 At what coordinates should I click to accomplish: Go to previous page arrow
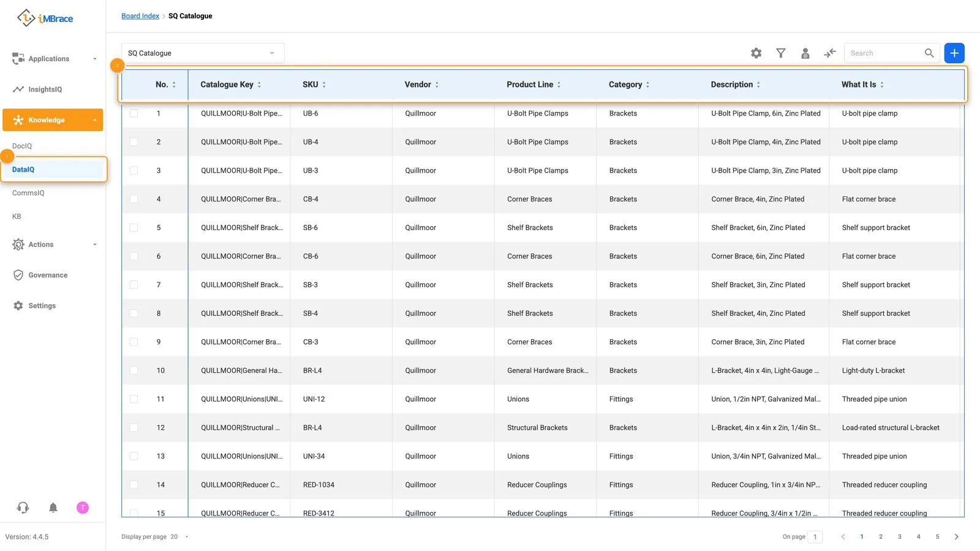pyautogui.click(x=843, y=537)
